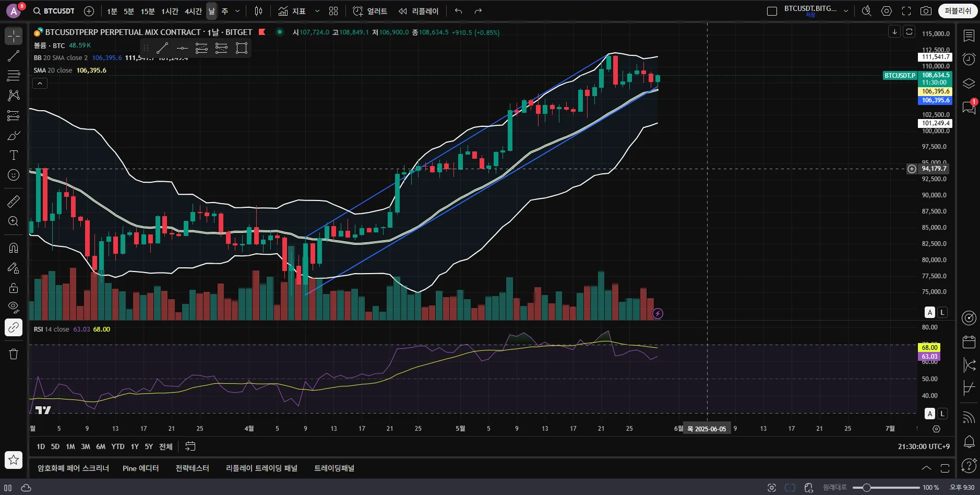Open timezone menu at 21:30:00 UTC+9
This screenshot has height=495, width=980.
pos(924,446)
